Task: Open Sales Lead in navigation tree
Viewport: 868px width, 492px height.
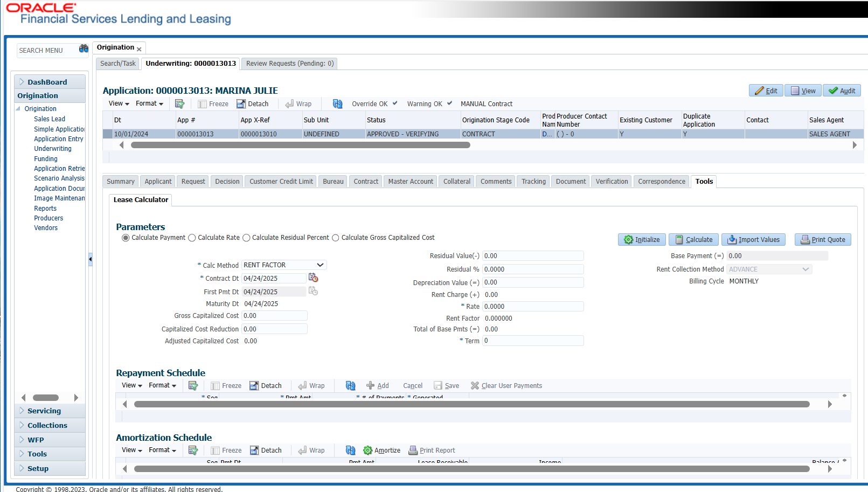Action: click(50, 119)
